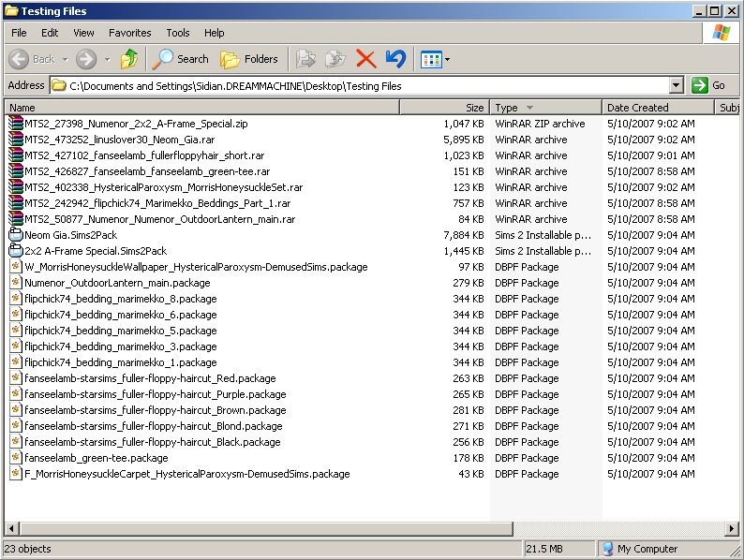Open the Search toolbar button
744x560 pixels.
tap(181, 59)
